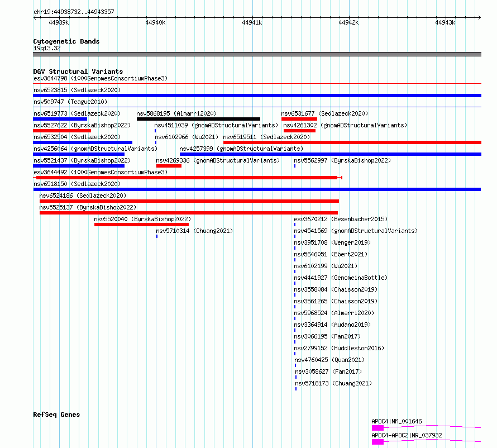Click the nsv6519511 Sedlazeck2020 label
This screenshot has width=497, height=448.
click(x=266, y=137)
